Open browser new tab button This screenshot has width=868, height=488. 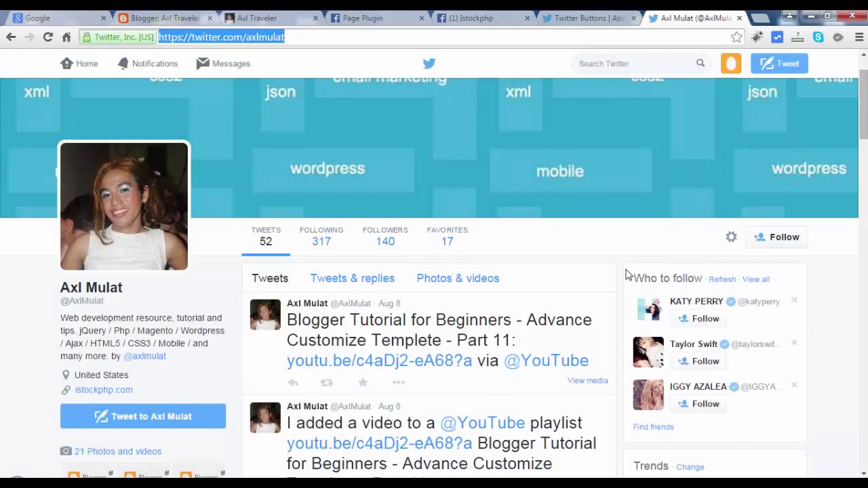click(x=760, y=18)
